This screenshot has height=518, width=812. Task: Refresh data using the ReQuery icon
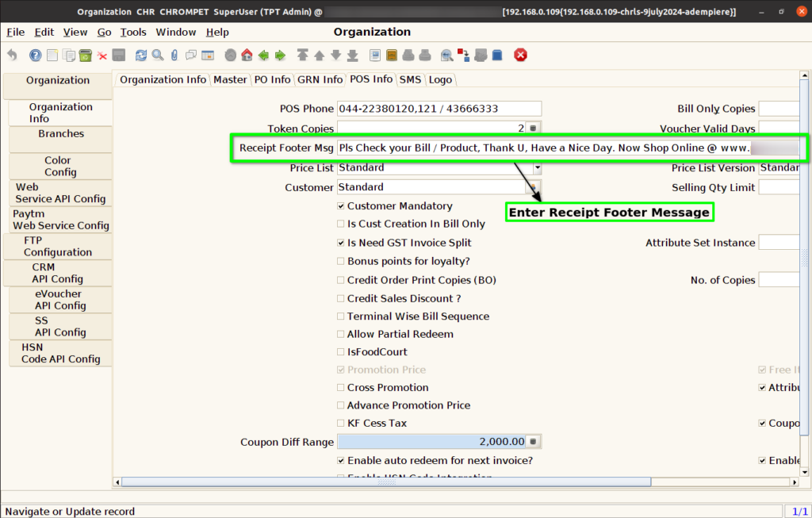[141, 55]
